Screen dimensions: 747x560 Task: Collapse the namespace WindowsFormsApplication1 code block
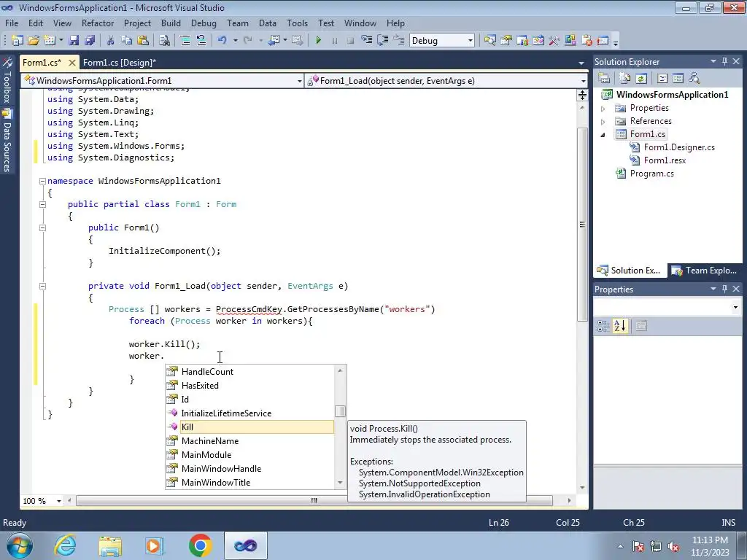pyautogui.click(x=42, y=181)
